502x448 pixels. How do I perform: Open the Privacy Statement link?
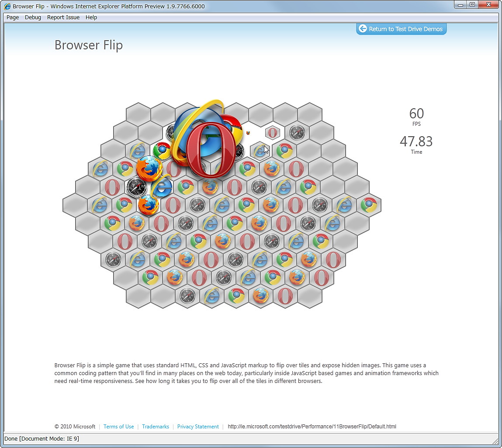pyautogui.click(x=198, y=427)
